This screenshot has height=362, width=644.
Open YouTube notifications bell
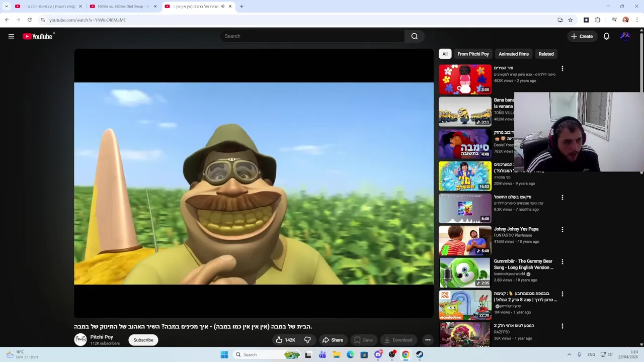pyautogui.click(x=606, y=36)
